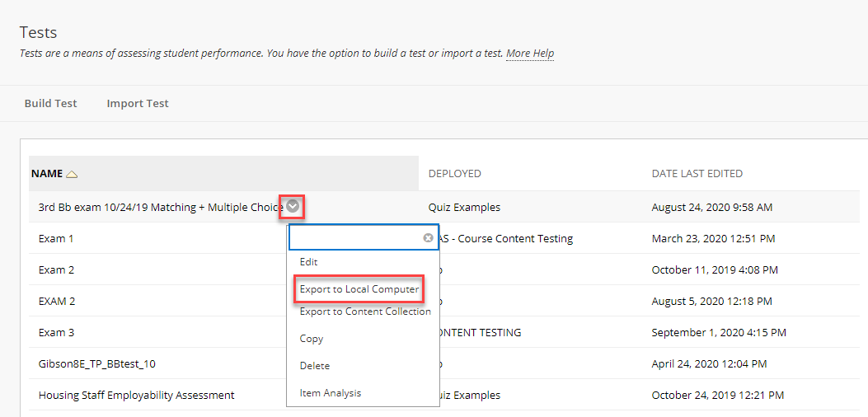The width and height of the screenshot is (868, 417).
Task: Sort by the Deployed column header
Action: pos(454,174)
